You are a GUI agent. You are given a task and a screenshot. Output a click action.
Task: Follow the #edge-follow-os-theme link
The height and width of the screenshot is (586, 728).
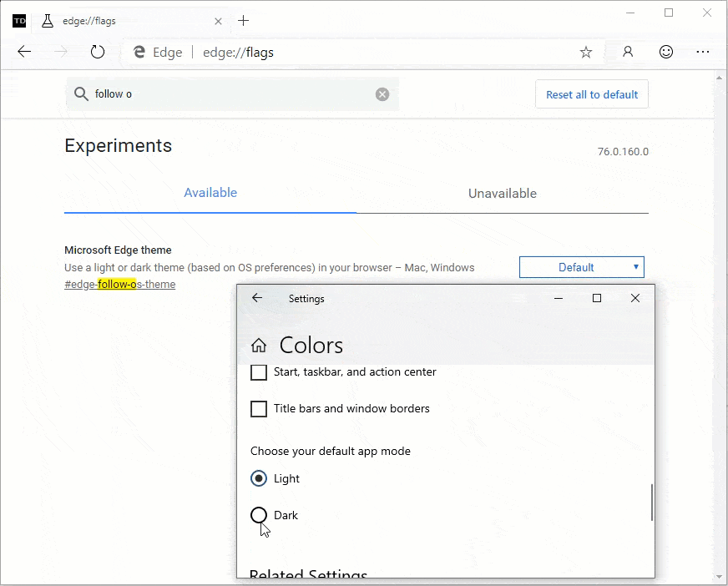tap(119, 284)
